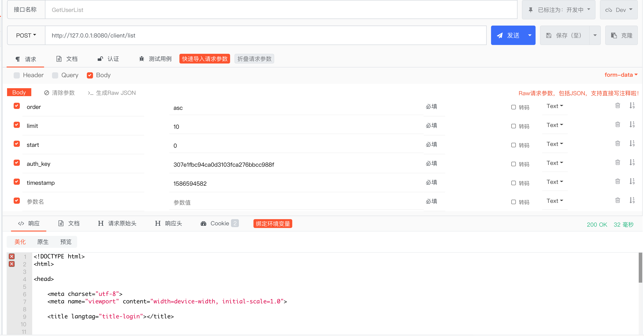Click 快速导入请求参数 button
The height and width of the screenshot is (336, 644).
(205, 59)
